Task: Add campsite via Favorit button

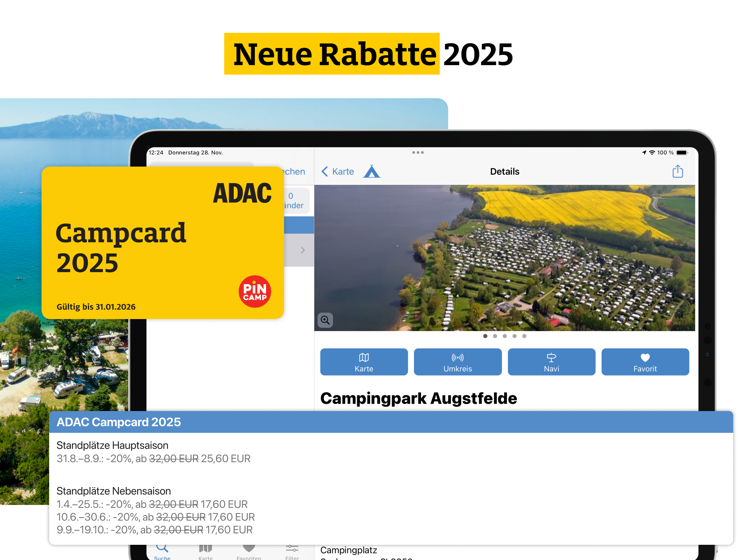Action: pyautogui.click(x=645, y=362)
